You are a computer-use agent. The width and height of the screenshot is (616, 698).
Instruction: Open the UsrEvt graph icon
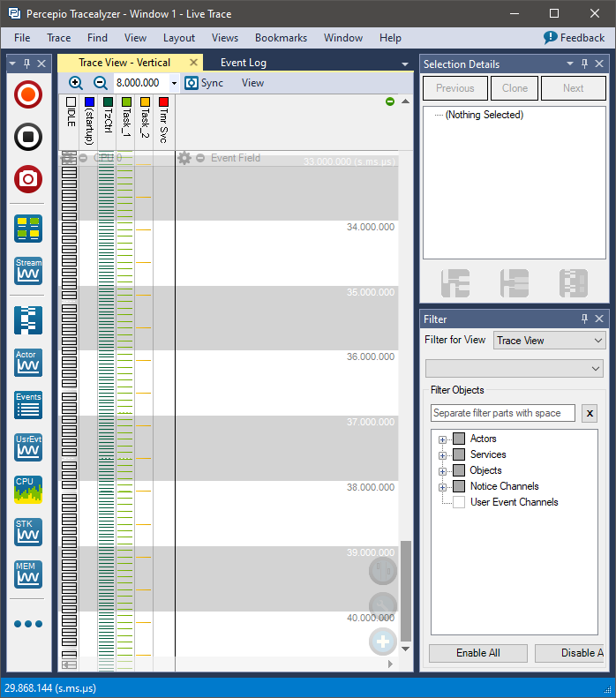[x=28, y=447]
